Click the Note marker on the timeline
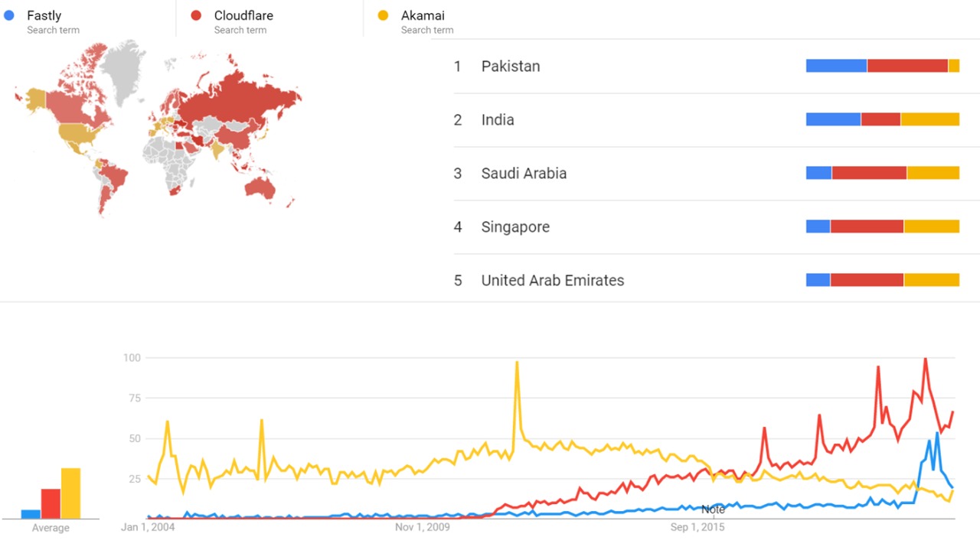The image size is (980, 550). [713, 509]
